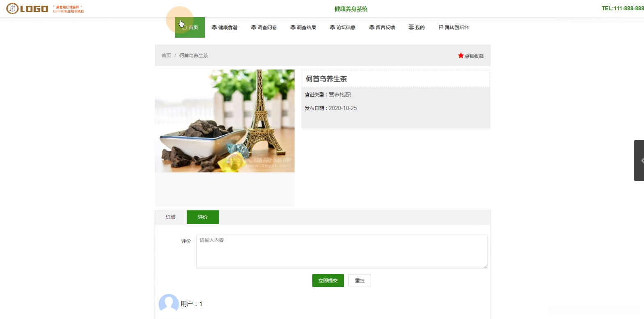Screen dimensions: 644x319
Task: Go to 跳转到后台 backend link
Action: click(454, 28)
